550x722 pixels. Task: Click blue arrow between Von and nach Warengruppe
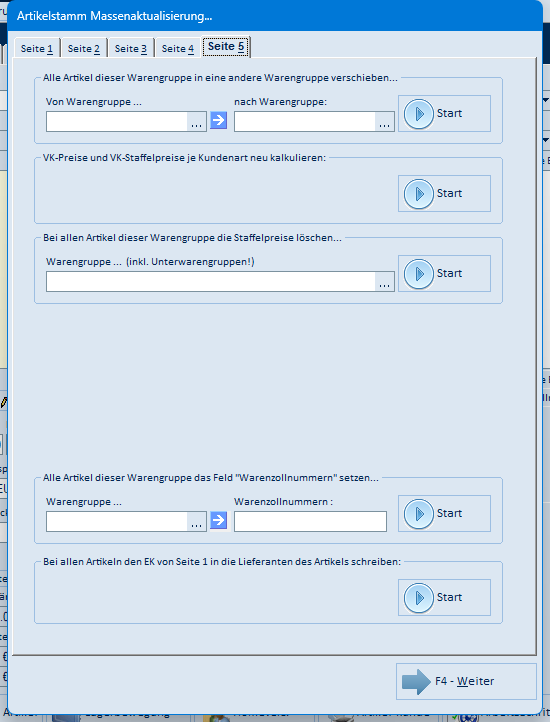(x=219, y=121)
